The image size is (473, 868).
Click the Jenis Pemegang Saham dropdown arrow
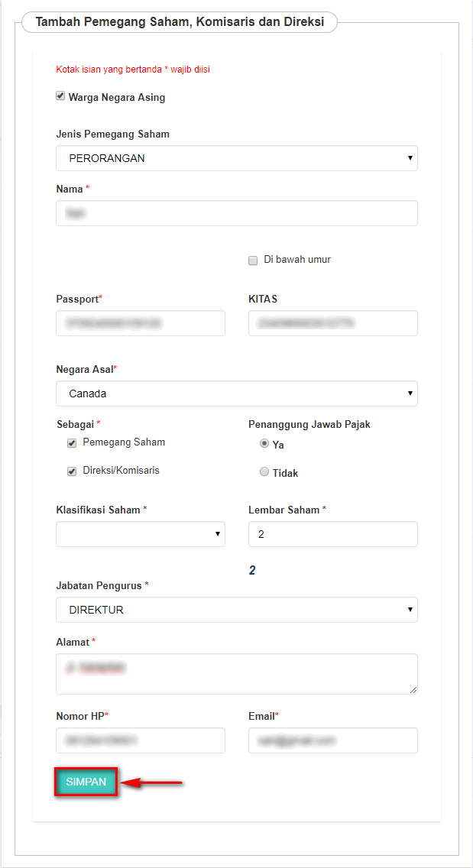pyautogui.click(x=410, y=158)
